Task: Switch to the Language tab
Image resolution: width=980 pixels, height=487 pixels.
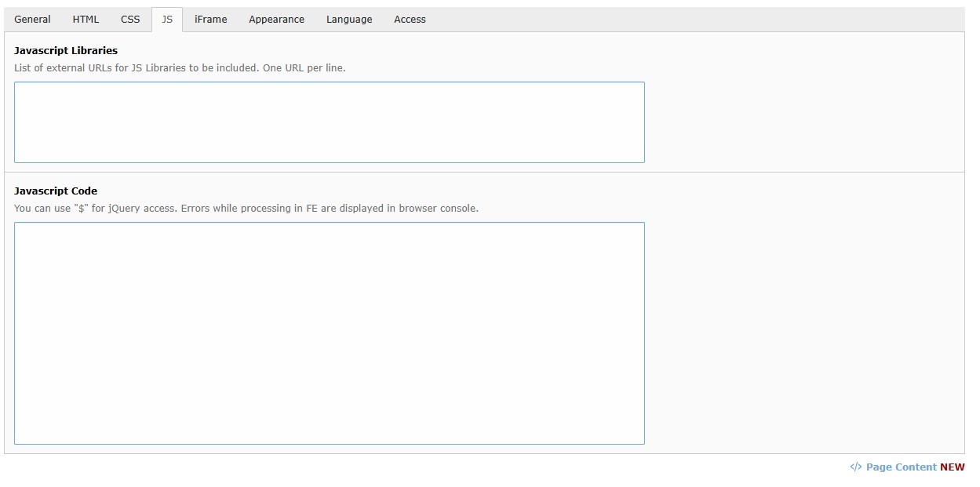Action: (349, 20)
